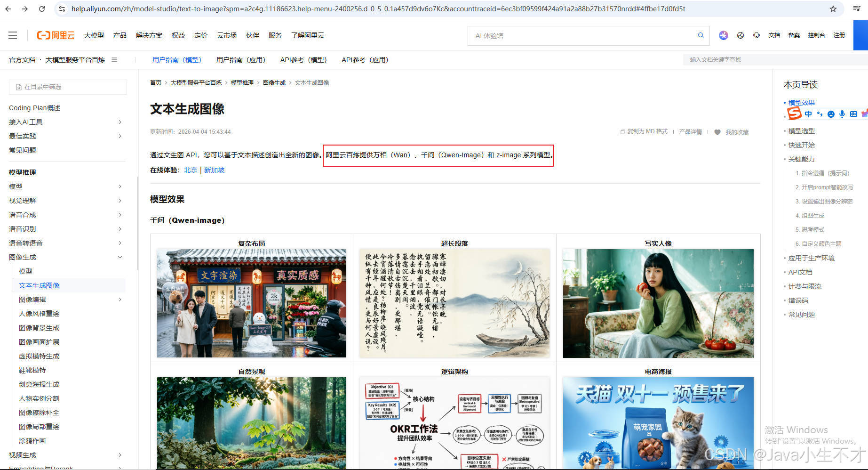Screen dimensions: 868x470
Task: Click the 控制台 link in header
Action: pyautogui.click(x=816, y=35)
